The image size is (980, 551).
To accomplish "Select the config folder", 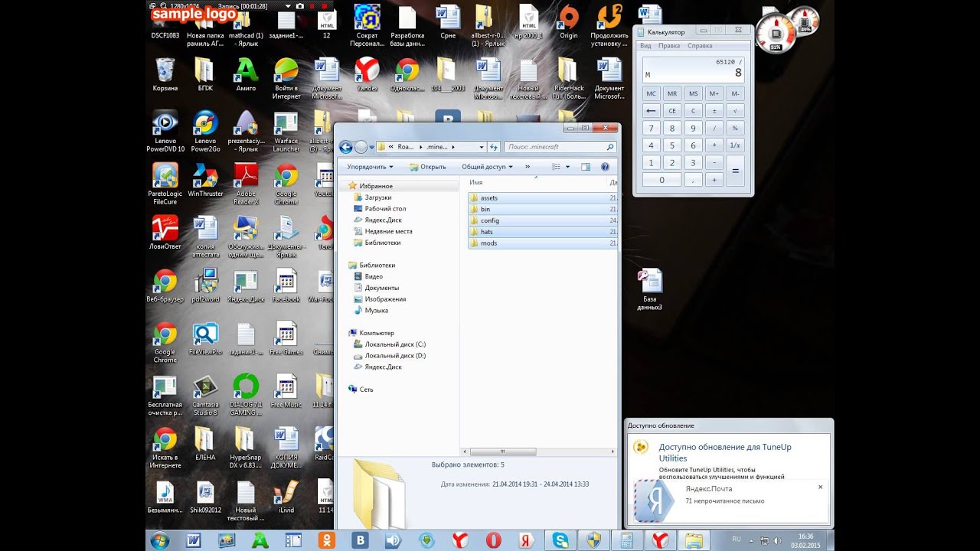I will pos(542,220).
